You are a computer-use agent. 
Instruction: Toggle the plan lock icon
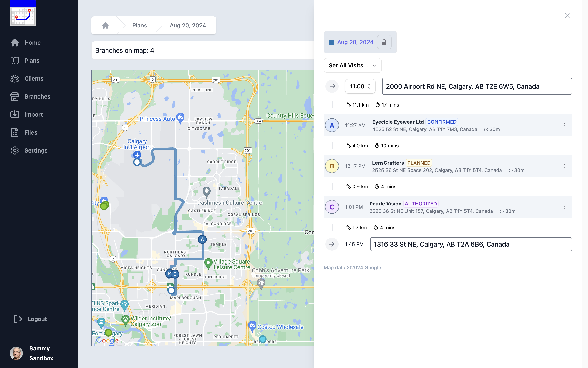[384, 42]
